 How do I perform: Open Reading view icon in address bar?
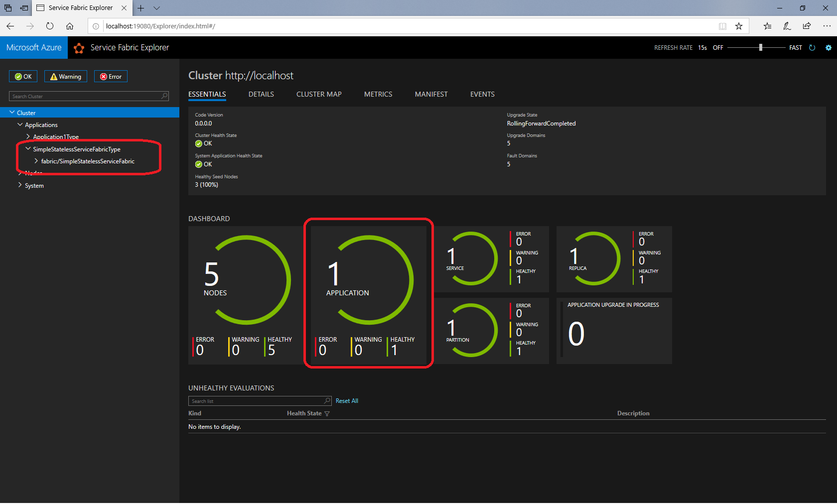coord(722,26)
